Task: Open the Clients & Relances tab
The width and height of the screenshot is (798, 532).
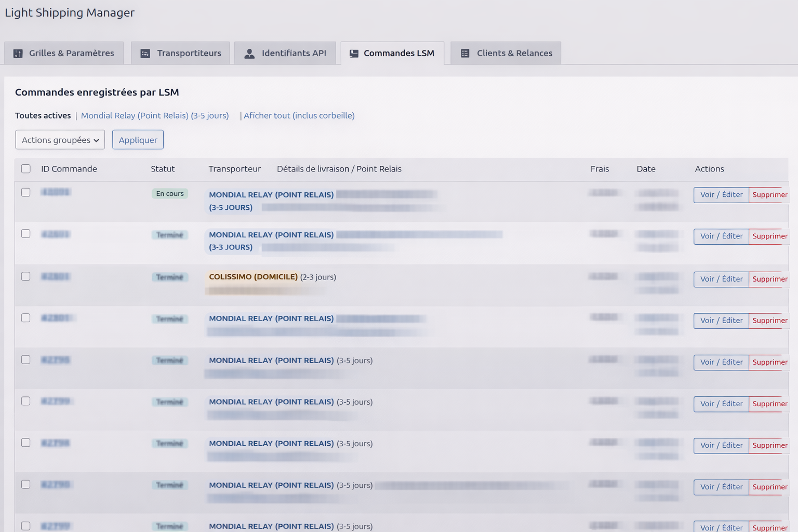Action: click(x=514, y=54)
